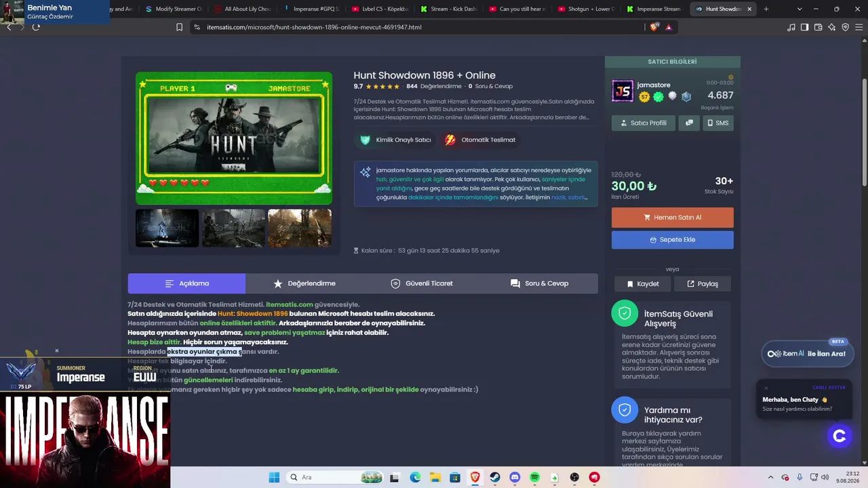Screen dimensions: 868x488
Task: Open the Windows Start menu
Action: [x=274, y=477]
